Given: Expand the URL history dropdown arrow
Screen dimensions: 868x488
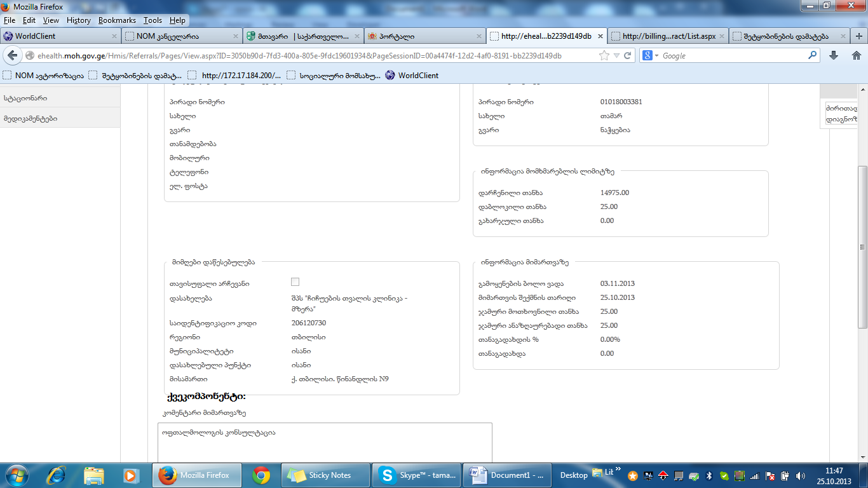Looking at the screenshot, I should (x=616, y=56).
